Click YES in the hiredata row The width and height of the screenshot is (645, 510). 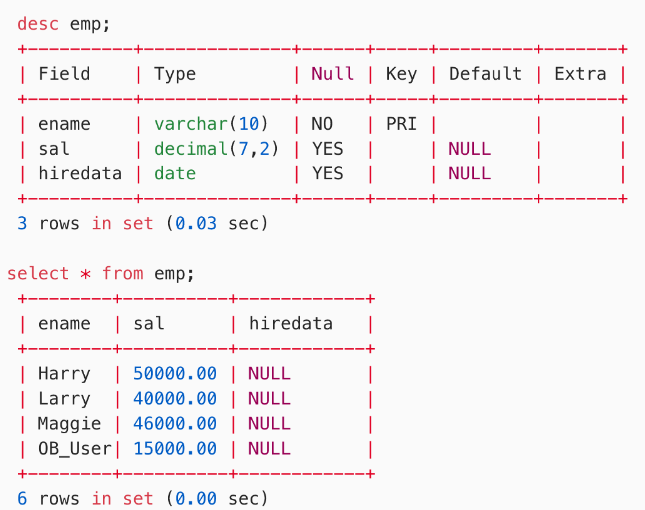(x=327, y=174)
